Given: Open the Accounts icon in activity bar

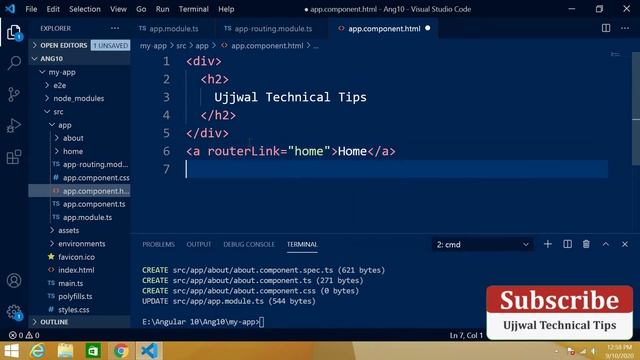Looking at the screenshot, I should [14, 281].
